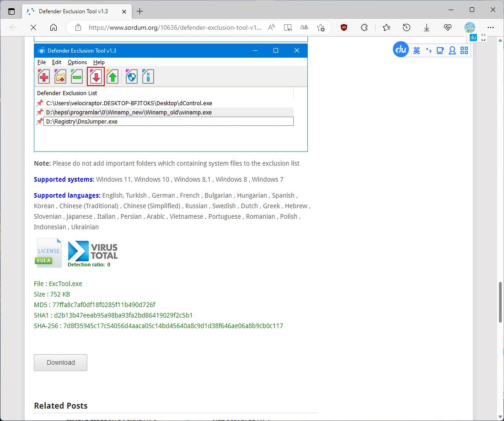Open the info/about icon in toolbar
This screenshot has width=504, height=421.
147,76
